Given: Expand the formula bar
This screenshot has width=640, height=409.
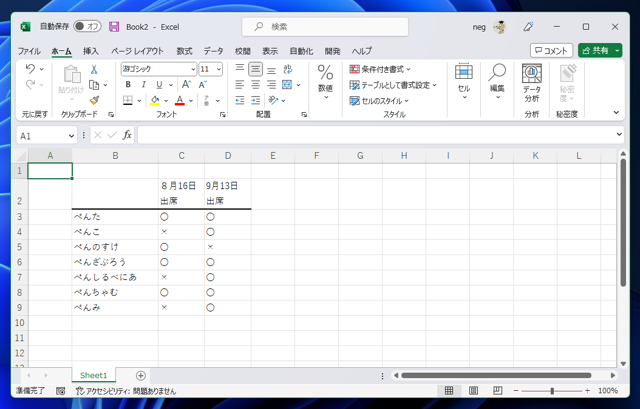Looking at the screenshot, I should [x=619, y=134].
